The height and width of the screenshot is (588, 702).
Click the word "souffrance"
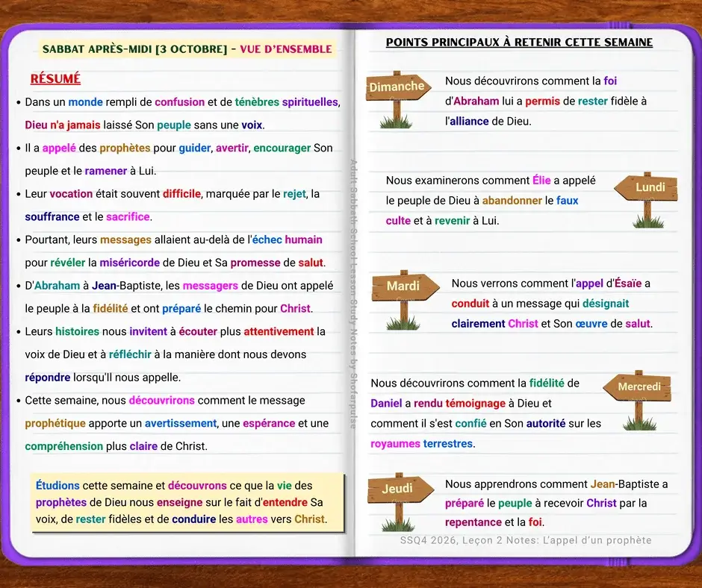(52, 216)
